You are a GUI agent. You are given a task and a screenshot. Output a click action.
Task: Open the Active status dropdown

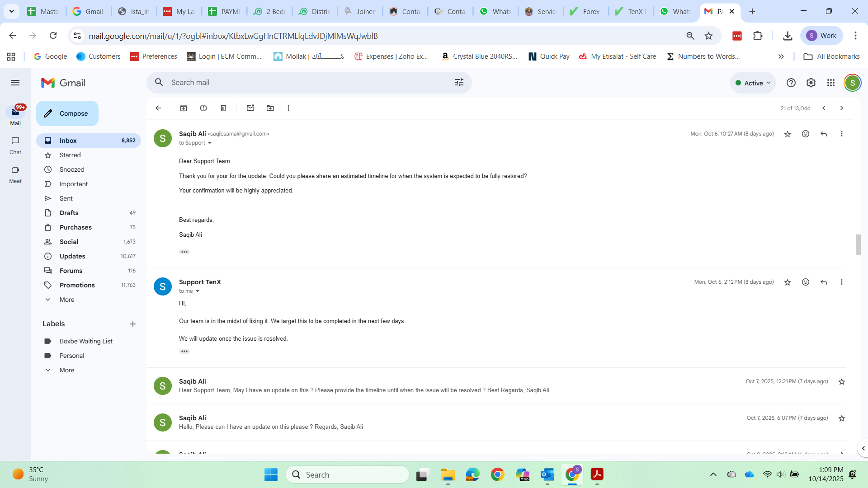[x=753, y=83]
